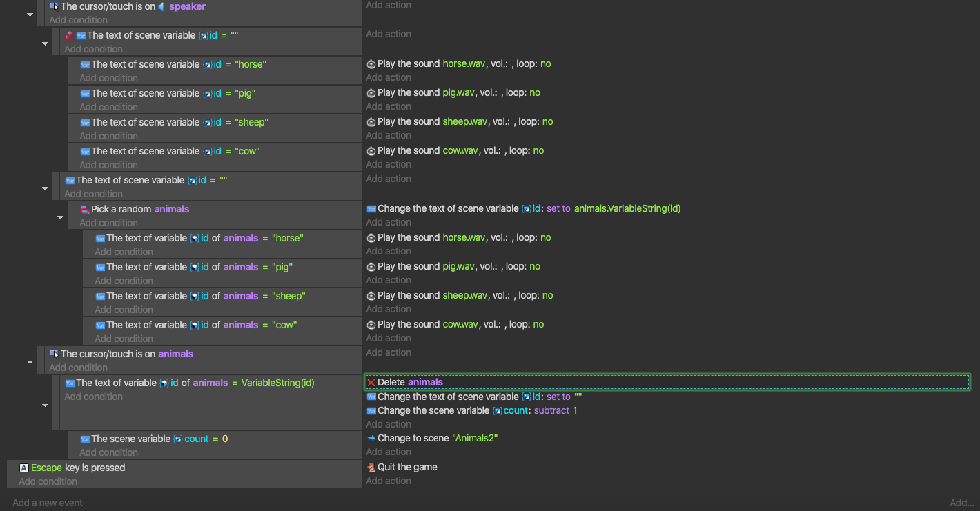Click Var icon of id of animals = "cow"
980x511 pixels.
[100, 325]
